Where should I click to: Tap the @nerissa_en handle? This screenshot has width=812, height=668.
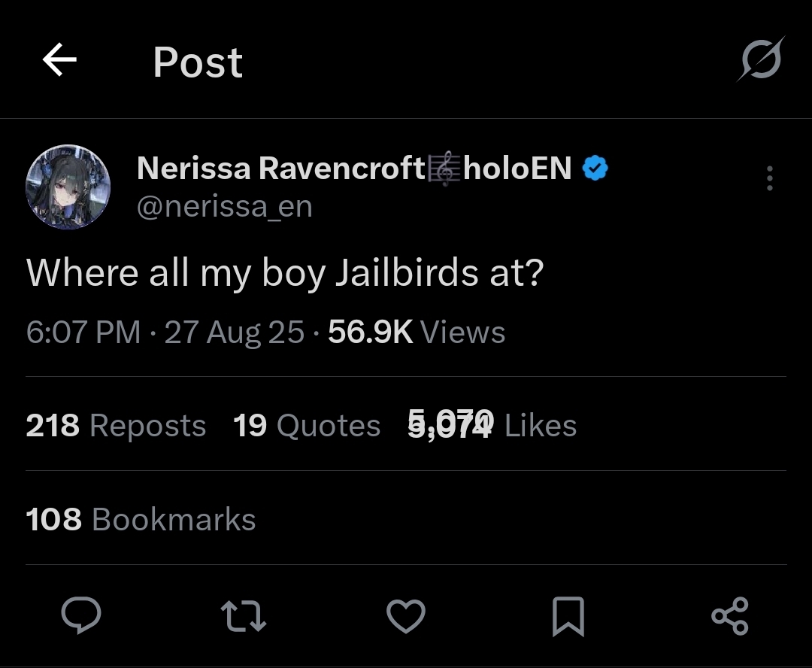click(x=224, y=206)
